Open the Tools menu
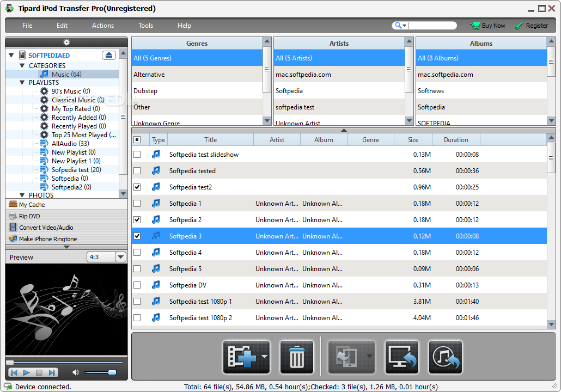 145,26
